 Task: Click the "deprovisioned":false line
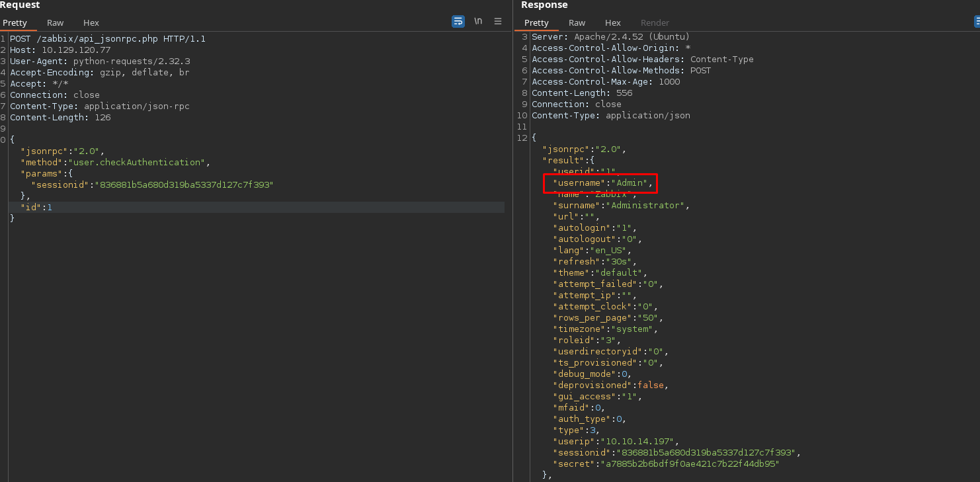tap(611, 385)
